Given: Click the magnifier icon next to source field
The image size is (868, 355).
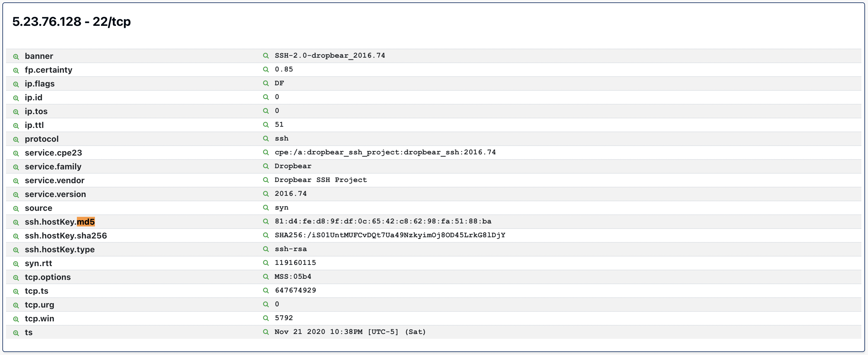Looking at the screenshot, I should pos(16,208).
